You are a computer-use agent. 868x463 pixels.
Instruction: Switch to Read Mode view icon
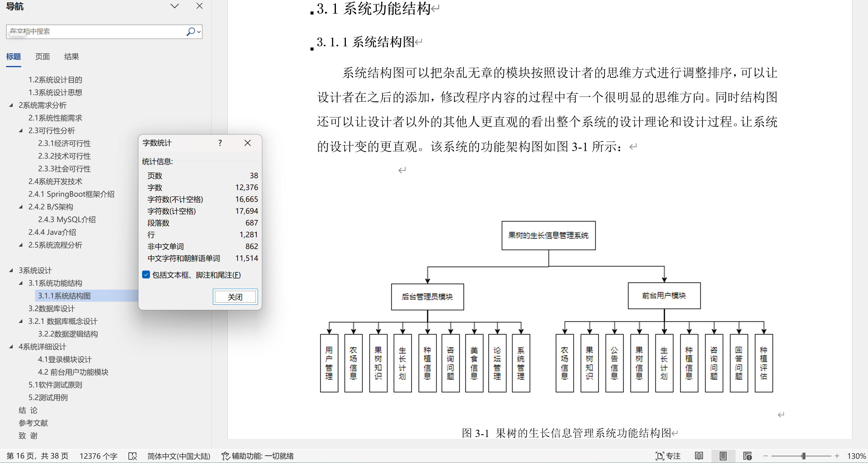click(x=699, y=456)
